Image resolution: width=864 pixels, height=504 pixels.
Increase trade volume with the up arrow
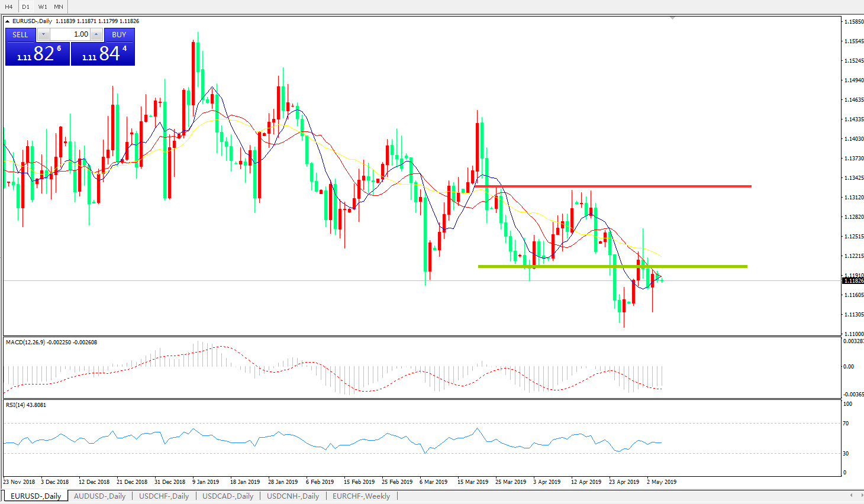(x=96, y=35)
